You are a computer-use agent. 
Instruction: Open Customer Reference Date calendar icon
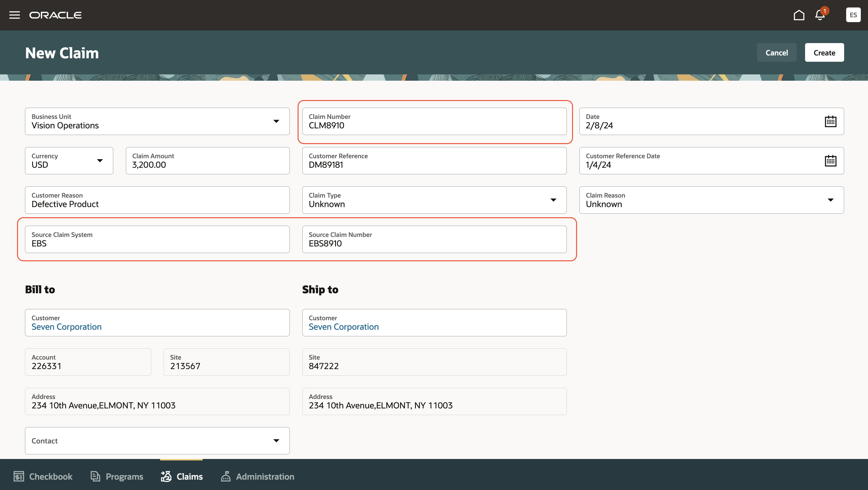point(830,161)
